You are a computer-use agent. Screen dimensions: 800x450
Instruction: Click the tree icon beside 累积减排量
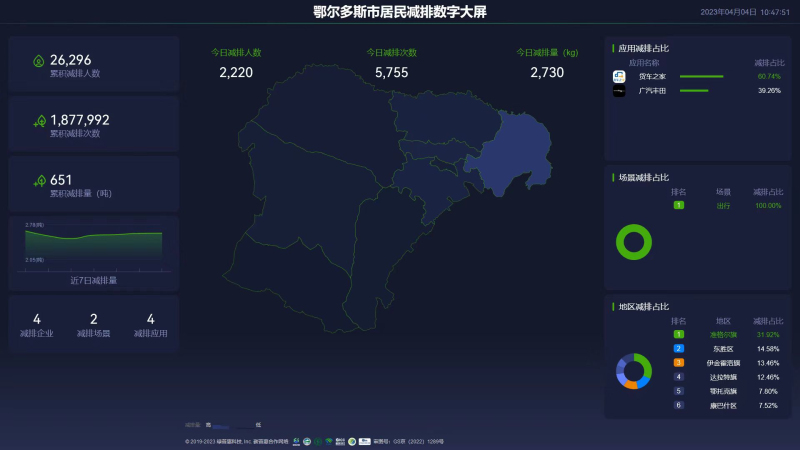point(39,181)
